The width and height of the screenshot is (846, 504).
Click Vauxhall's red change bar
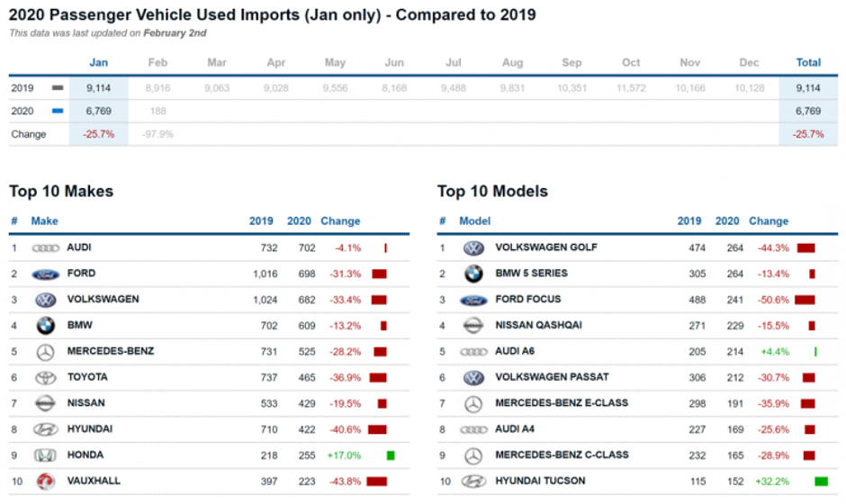click(x=376, y=481)
